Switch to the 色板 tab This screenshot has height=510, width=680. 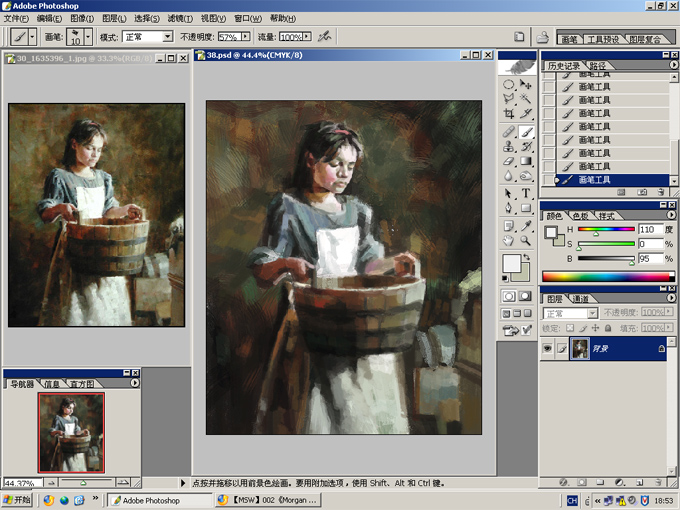pyautogui.click(x=580, y=216)
